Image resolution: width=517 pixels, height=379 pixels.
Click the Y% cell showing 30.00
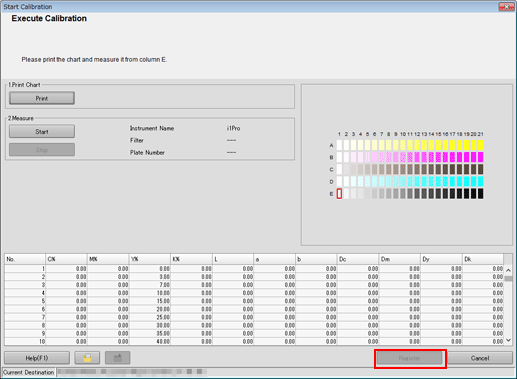pos(150,325)
